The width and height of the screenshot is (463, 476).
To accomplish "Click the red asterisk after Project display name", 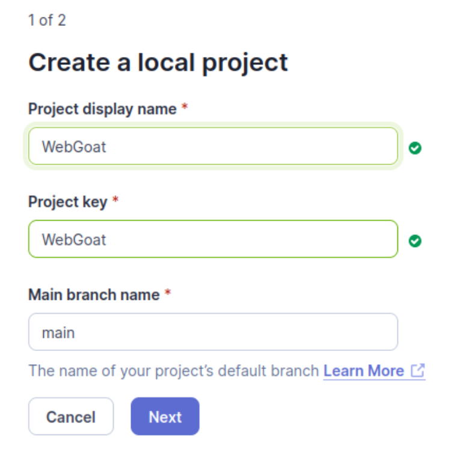I will 185,107.
